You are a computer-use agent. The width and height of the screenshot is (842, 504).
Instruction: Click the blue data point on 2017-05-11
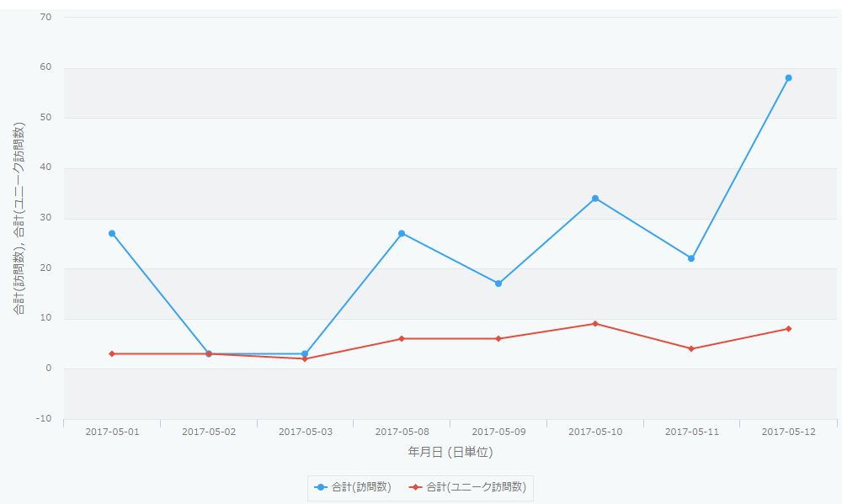tap(691, 258)
